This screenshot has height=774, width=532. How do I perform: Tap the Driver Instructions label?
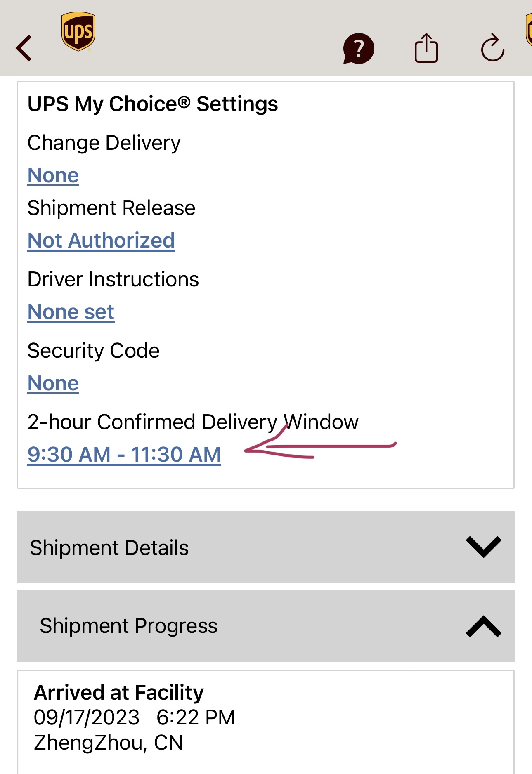click(113, 279)
